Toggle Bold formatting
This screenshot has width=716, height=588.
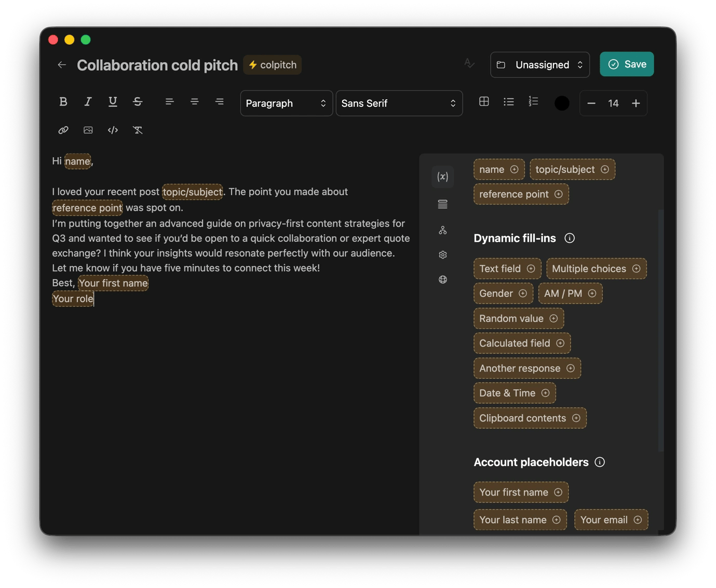63,102
